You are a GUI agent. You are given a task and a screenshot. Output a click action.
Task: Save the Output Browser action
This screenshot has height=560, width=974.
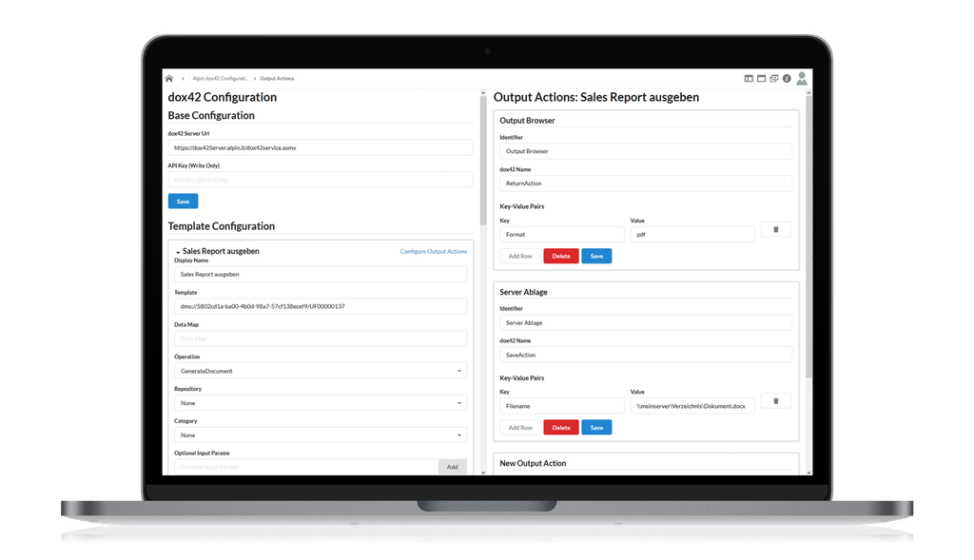pos(596,256)
